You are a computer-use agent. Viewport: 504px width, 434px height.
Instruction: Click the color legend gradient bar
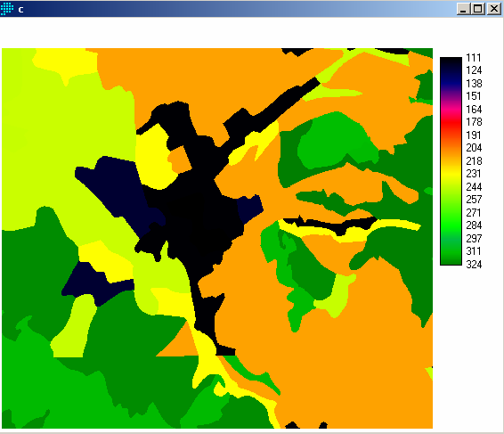[451, 161]
